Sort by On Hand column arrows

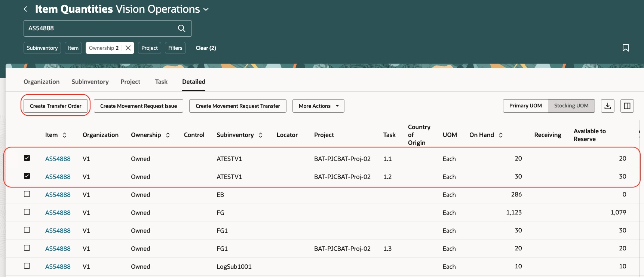tap(501, 135)
